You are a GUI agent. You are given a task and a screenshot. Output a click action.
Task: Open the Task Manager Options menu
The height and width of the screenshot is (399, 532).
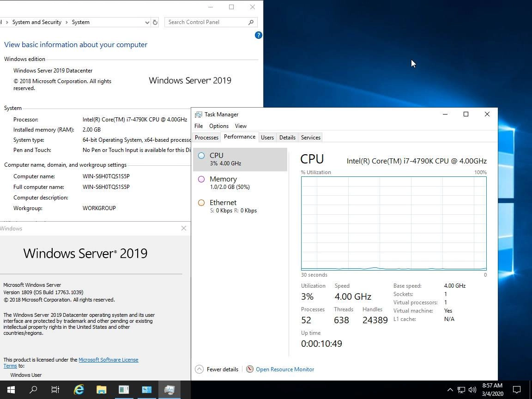(219, 126)
